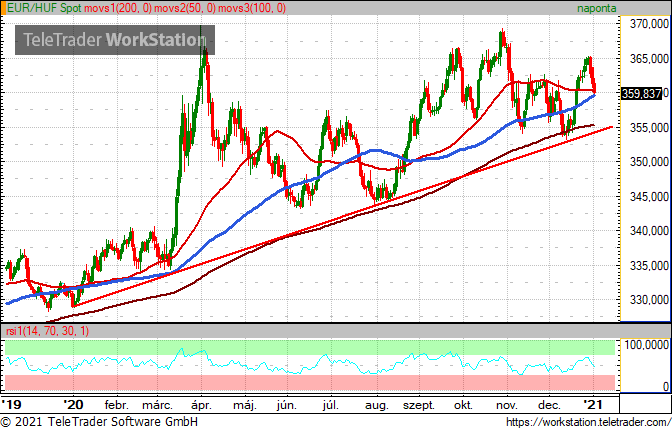The image size is (672, 431).
Task: Click the szept. date axis label
Action: click(418, 405)
